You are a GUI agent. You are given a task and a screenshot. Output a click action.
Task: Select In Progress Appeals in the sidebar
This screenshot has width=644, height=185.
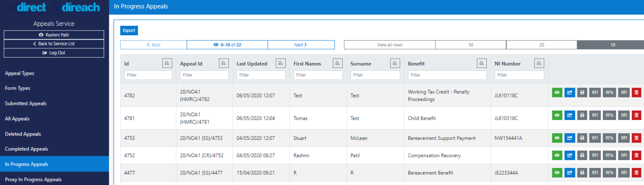click(54, 164)
